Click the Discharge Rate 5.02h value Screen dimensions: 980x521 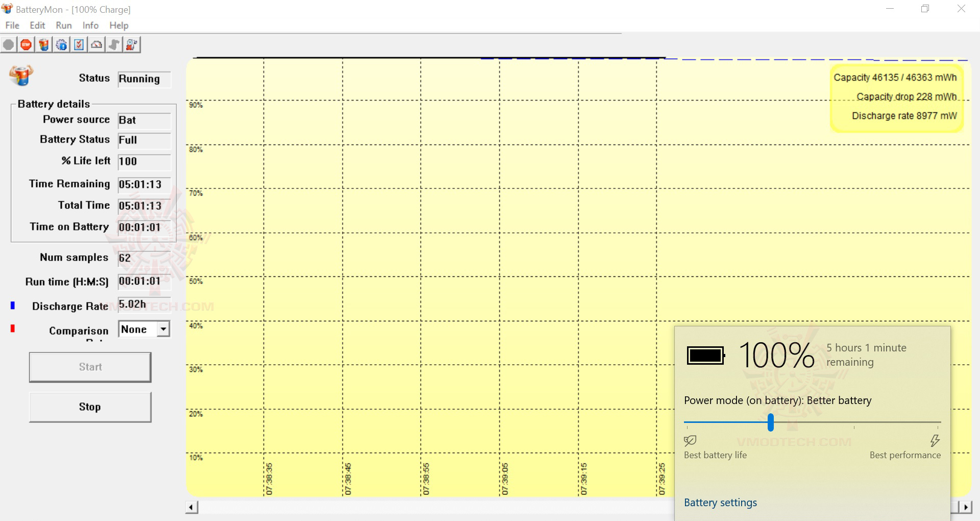click(144, 305)
